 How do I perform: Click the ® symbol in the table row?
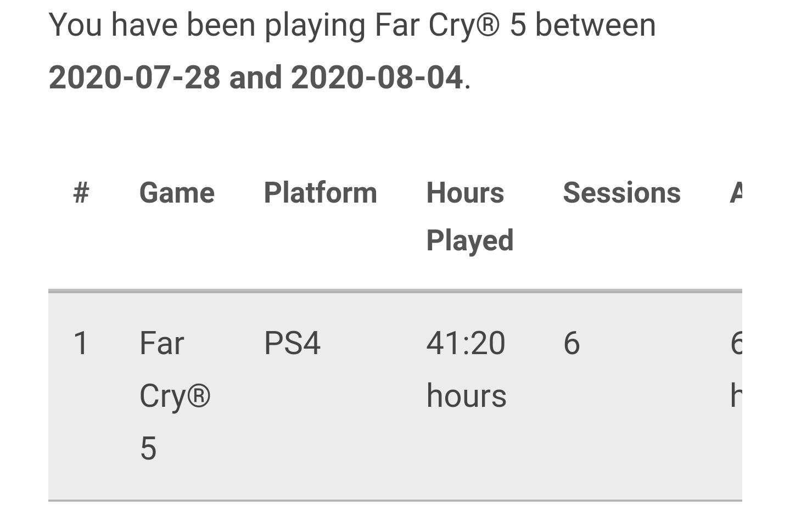pos(198,395)
